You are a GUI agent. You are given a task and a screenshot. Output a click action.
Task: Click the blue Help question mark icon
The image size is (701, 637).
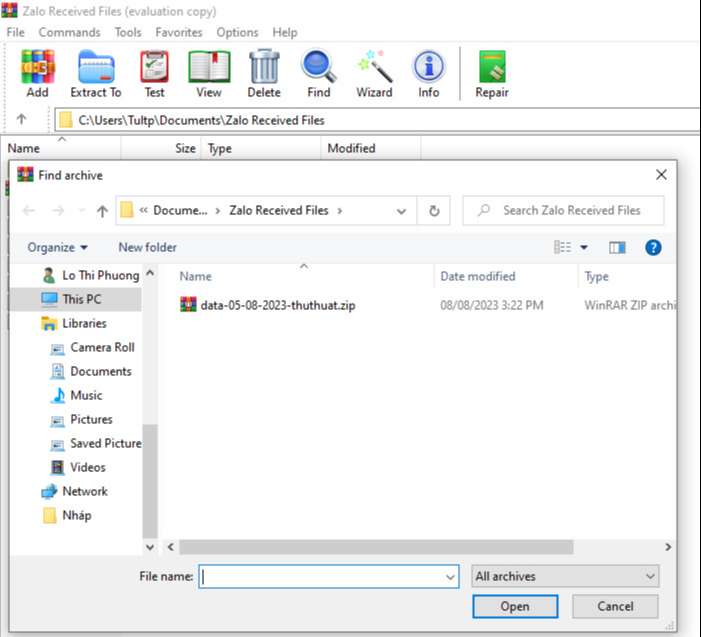tap(653, 247)
